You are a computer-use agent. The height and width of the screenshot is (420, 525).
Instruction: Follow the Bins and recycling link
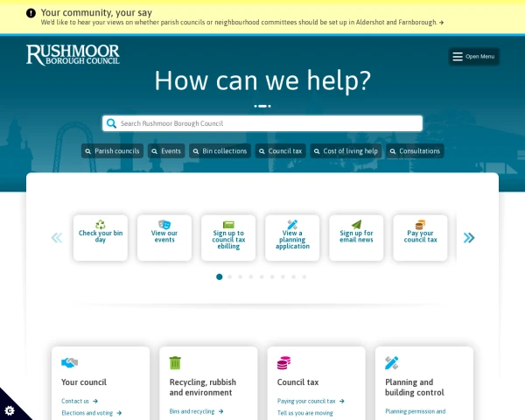click(196, 411)
